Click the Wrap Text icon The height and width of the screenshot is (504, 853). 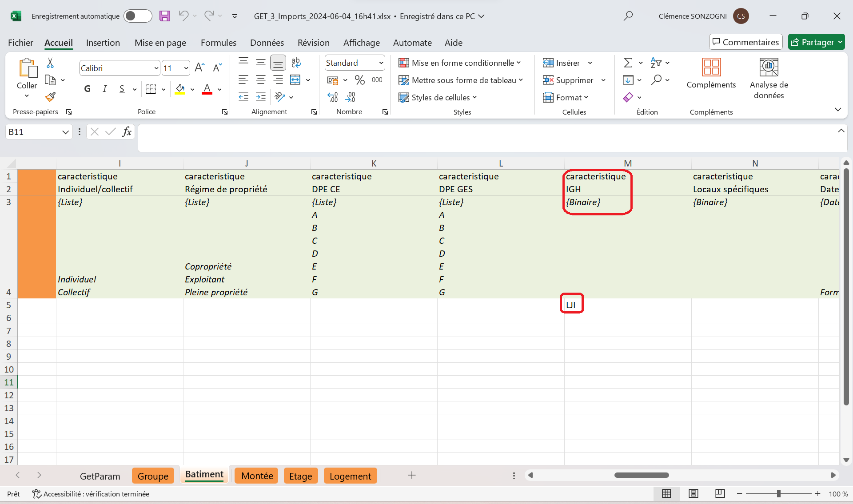[296, 63]
